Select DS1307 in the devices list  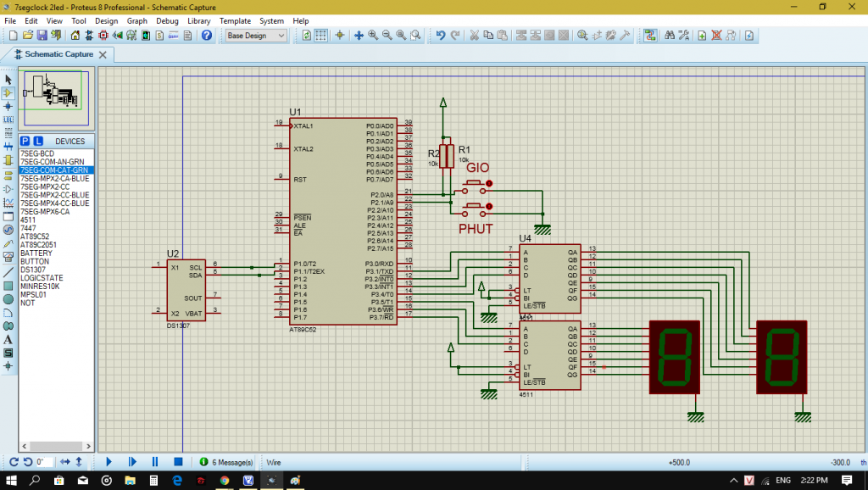tap(32, 270)
